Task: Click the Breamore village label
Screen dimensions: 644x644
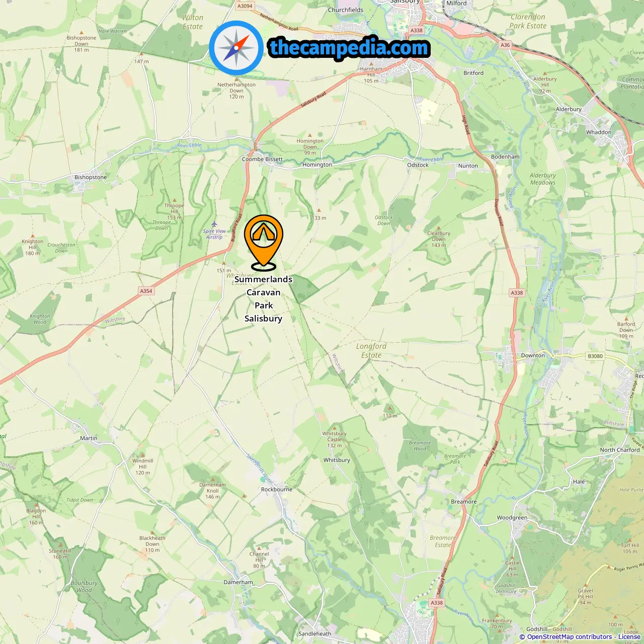Action: tap(463, 502)
